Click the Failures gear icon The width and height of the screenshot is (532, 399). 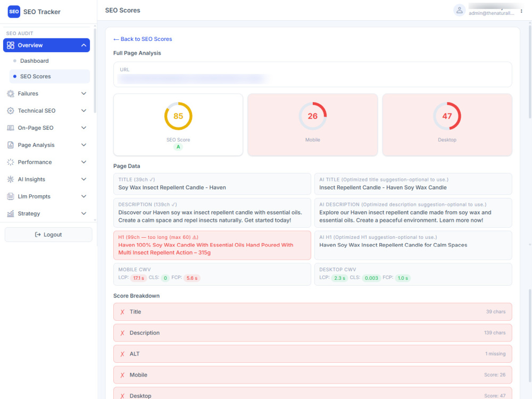click(11, 94)
